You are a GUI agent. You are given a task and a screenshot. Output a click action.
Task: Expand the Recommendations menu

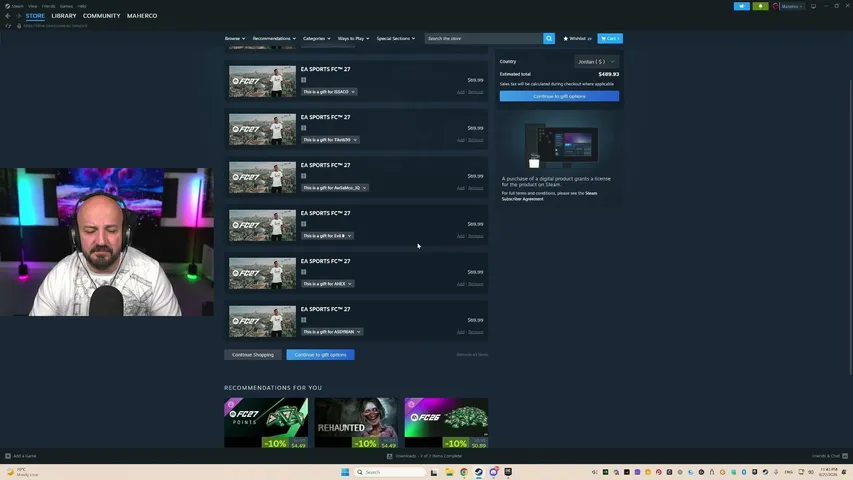click(x=274, y=39)
